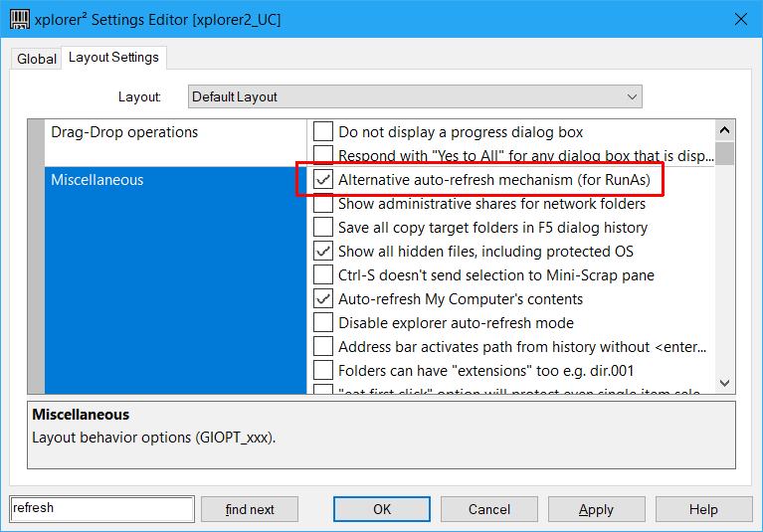This screenshot has height=532, width=763.
Task: Toggle Respond with "Yes to All" checkbox
Action: 323,155
